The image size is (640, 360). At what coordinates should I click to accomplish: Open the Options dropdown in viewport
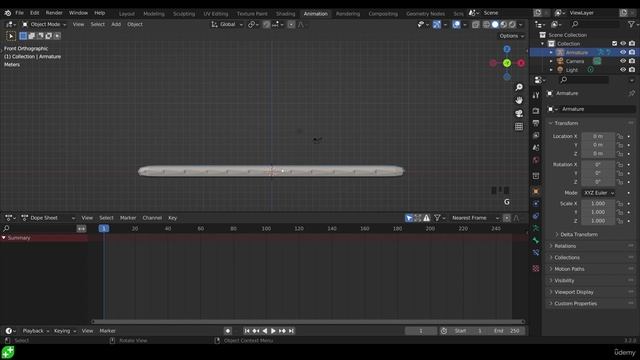coord(511,36)
